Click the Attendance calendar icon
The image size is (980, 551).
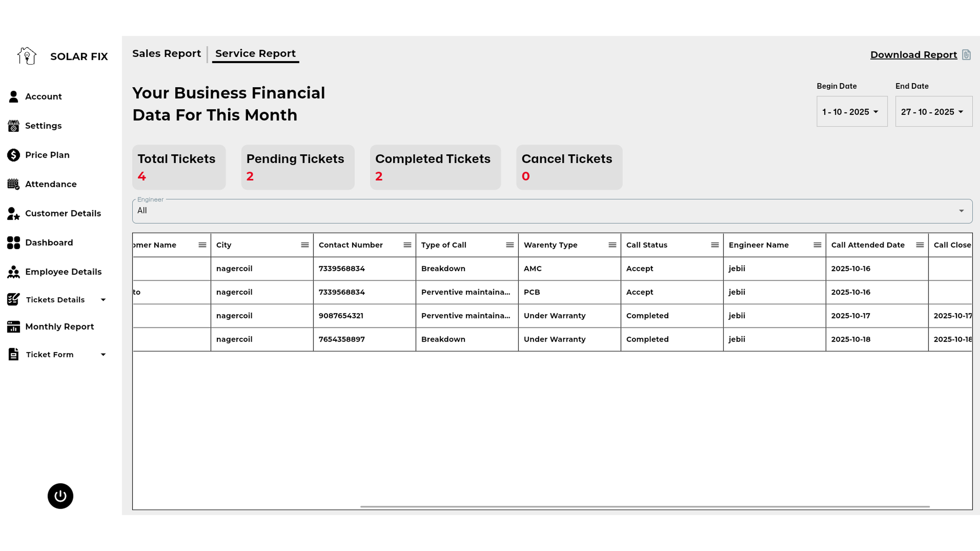pyautogui.click(x=13, y=184)
